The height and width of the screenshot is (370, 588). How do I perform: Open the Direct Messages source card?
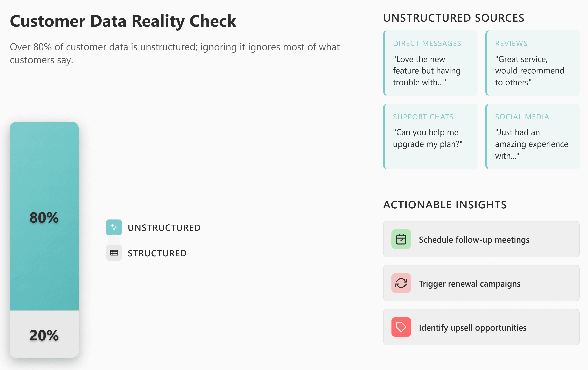click(x=430, y=63)
